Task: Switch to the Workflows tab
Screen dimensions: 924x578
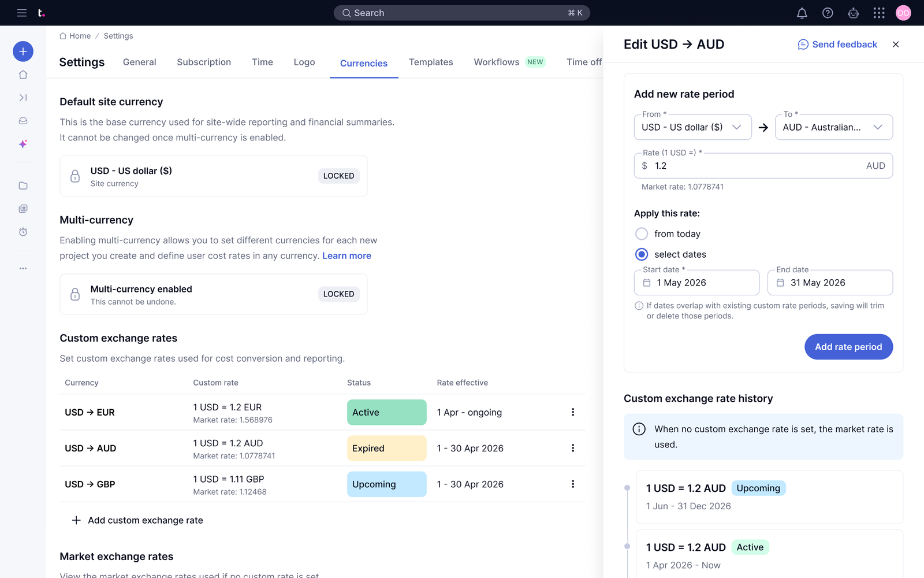Action: tap(509, 62)
